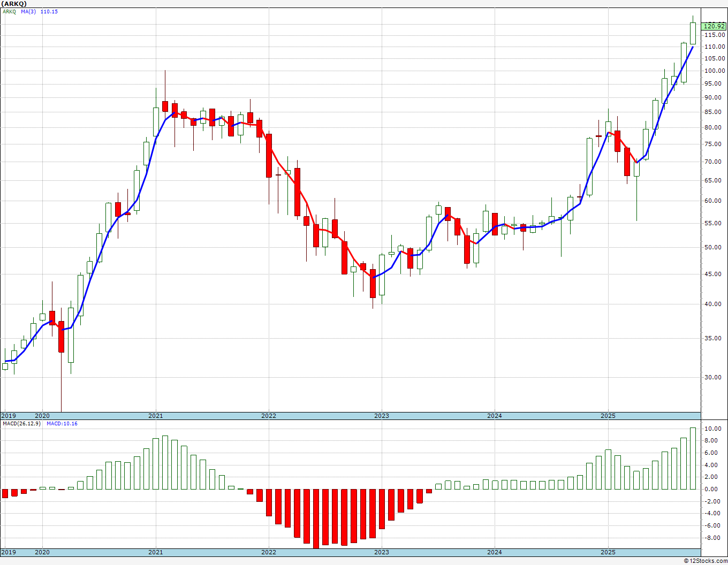Viewport: 728px width, 565px height.
Task: Click the rightmost tallest green MACD bar
Action: (x=693, y=459)
